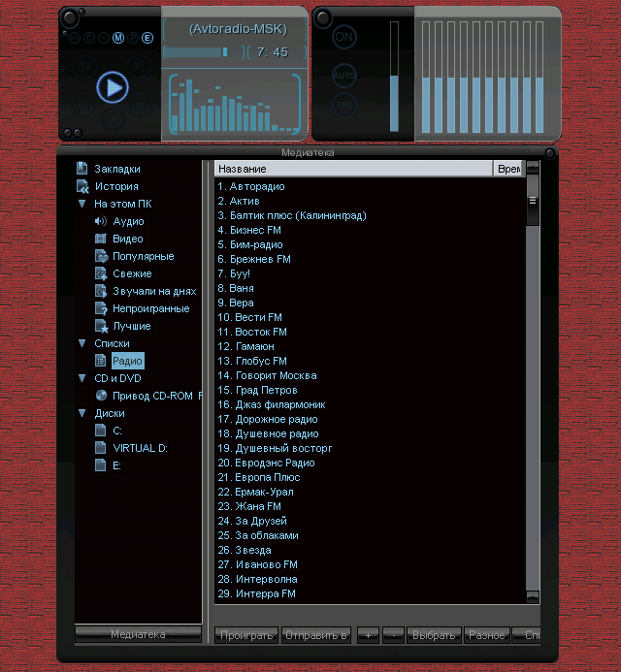This screenshot has height=672, width=621.
Task: Toggle the crossed shuffle icon beside repeat
Action: (x=104, y=38)
